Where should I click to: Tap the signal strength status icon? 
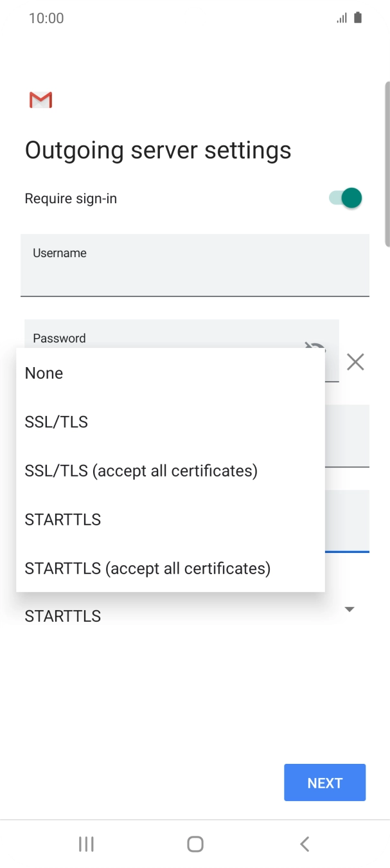[x=342, y=18]
